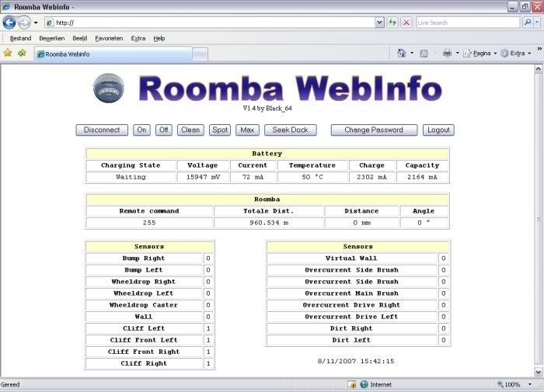Click the Internet Explorer title bar icon
Viewport: 544px width, 392px height.
tap(6, 6)
